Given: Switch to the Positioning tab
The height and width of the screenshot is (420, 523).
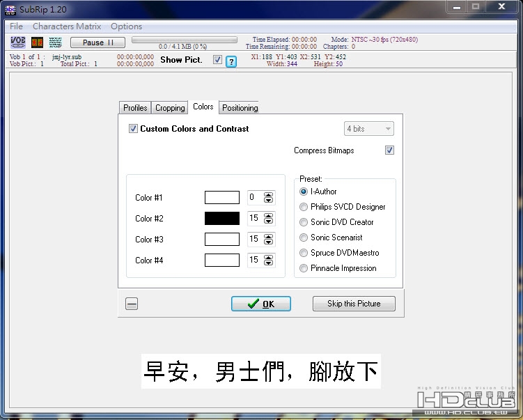Looking at the screenshot, I should point(240,108).
